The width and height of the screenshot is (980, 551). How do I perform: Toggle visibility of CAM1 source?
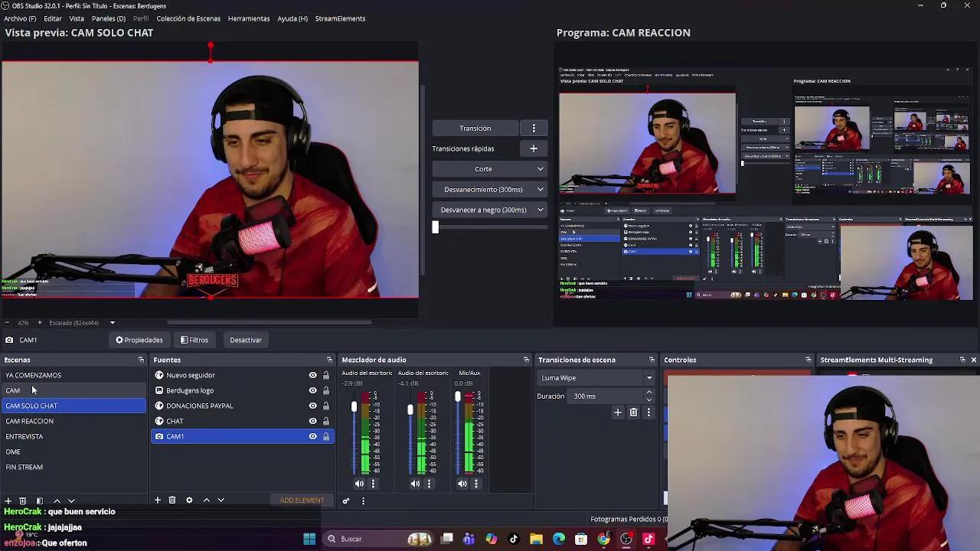click(x=312, y=436)
